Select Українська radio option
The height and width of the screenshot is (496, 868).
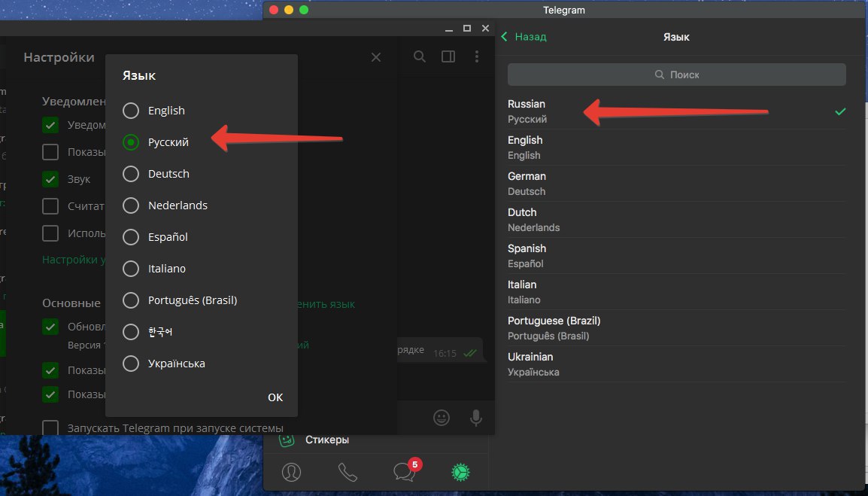point(131,364)
